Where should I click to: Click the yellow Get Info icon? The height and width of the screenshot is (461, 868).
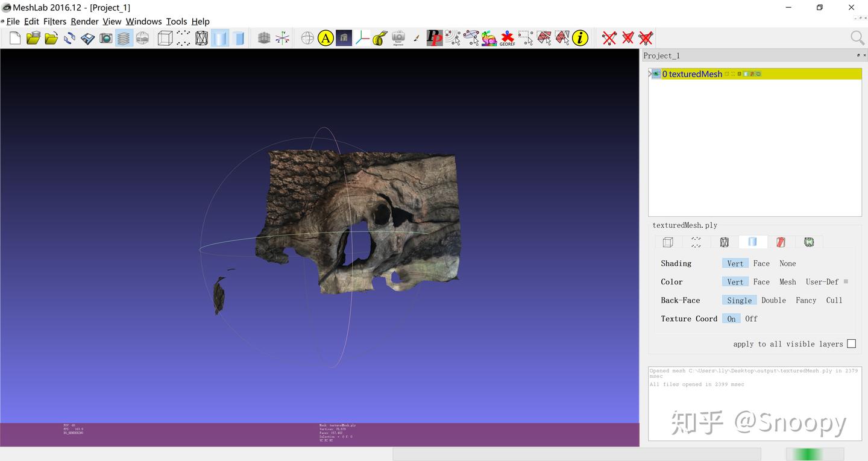pyautogui.click(x=580, y=39)
